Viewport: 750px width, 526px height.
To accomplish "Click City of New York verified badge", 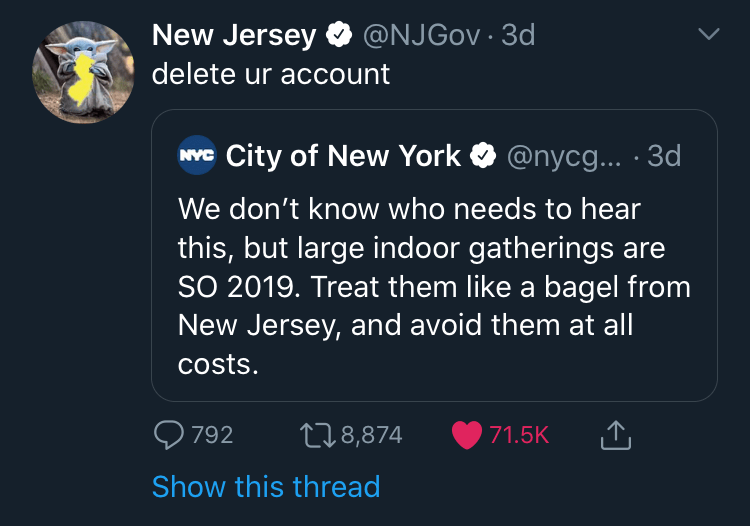I will click(x=485, y=157).
